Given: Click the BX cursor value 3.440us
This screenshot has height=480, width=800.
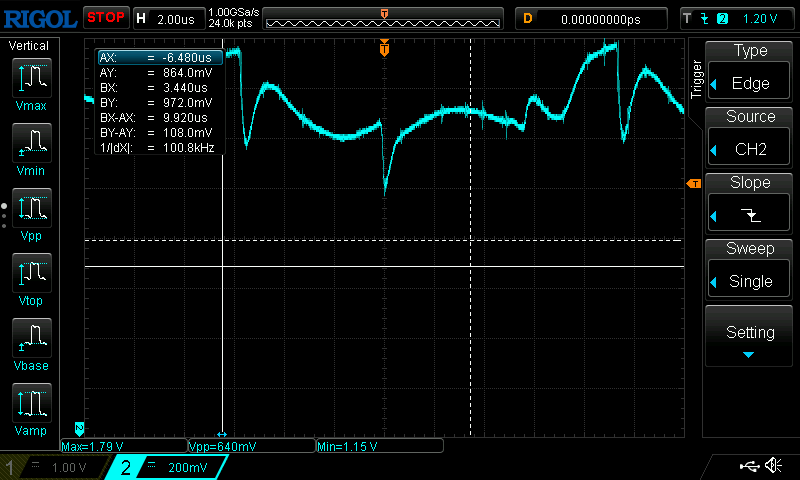Looking at the screenshot, I should pyautogui.click(x=185, y=88).
